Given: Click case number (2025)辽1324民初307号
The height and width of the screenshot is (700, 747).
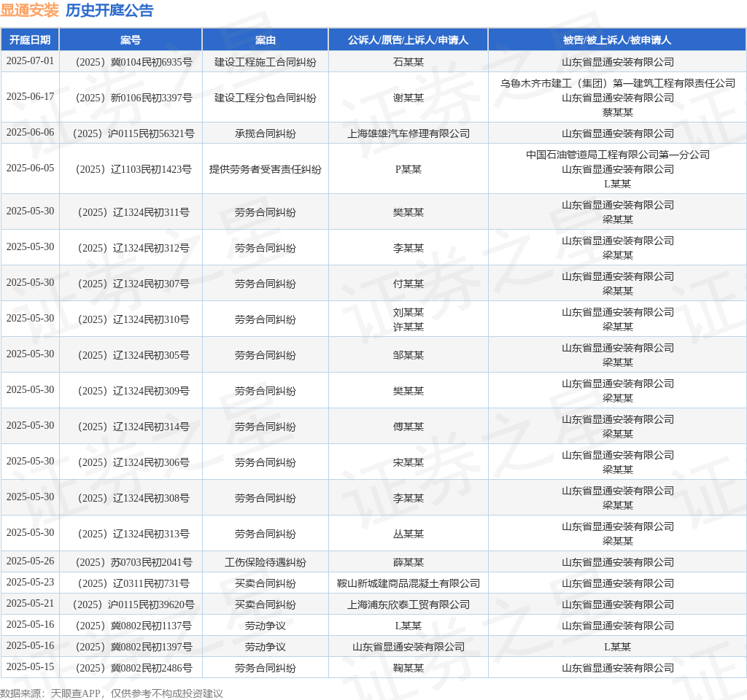Looking at the screenshot, I should (x=131, y=284).
